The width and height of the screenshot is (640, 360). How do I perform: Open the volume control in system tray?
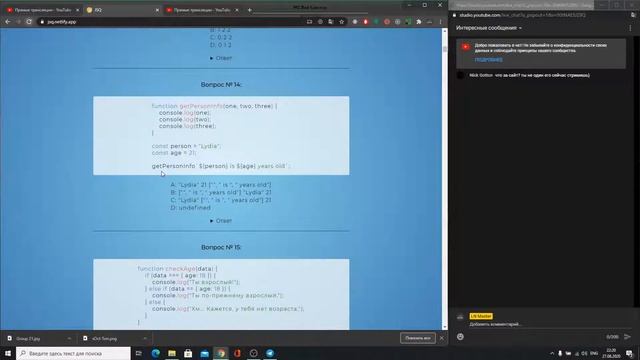click(x=584, y=353)
